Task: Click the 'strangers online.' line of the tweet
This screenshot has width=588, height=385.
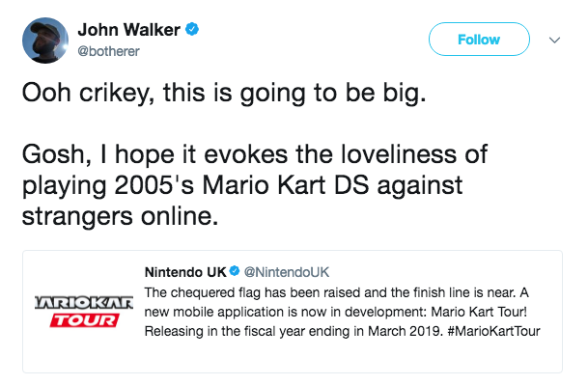Action: click(x=120, y=216)
